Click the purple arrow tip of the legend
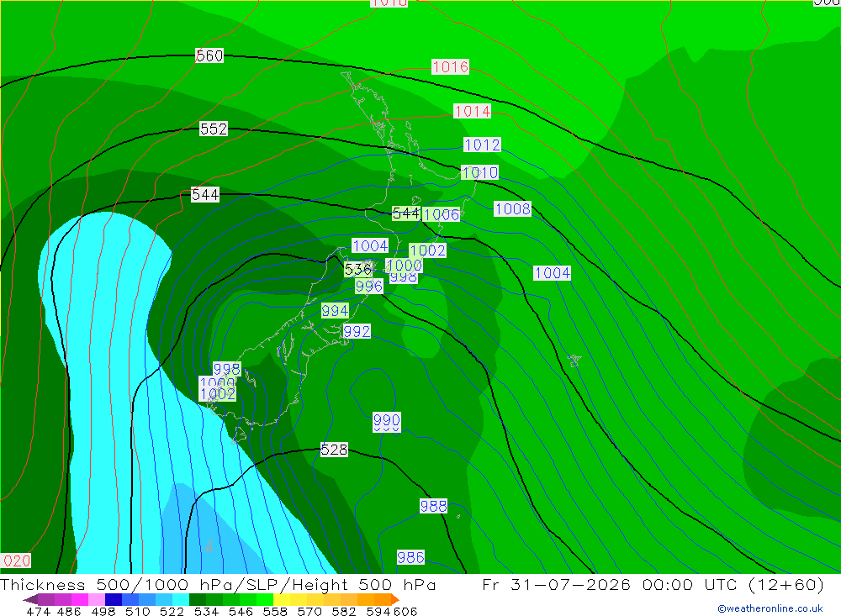 point(30,599)
